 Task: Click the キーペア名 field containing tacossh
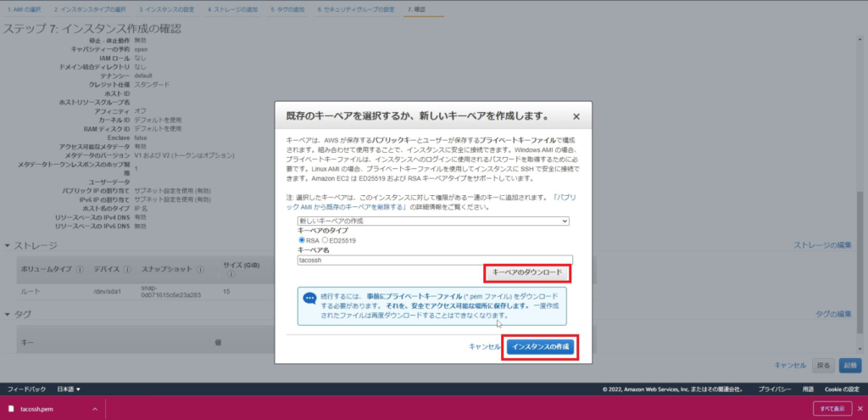(x=435, y=260)
